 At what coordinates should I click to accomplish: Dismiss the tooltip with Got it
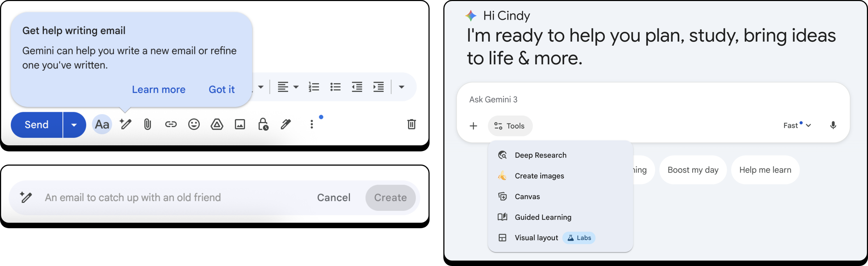[x=222, y=89]
